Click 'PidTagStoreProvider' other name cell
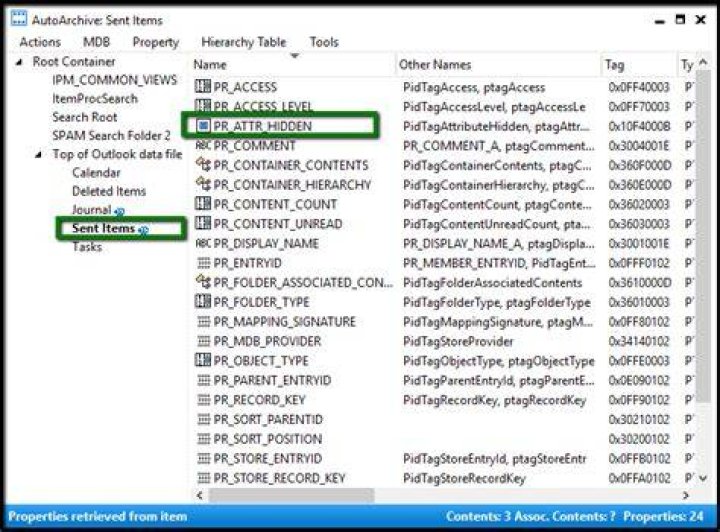This screenshot has width=720, height=532. point(458,342)
